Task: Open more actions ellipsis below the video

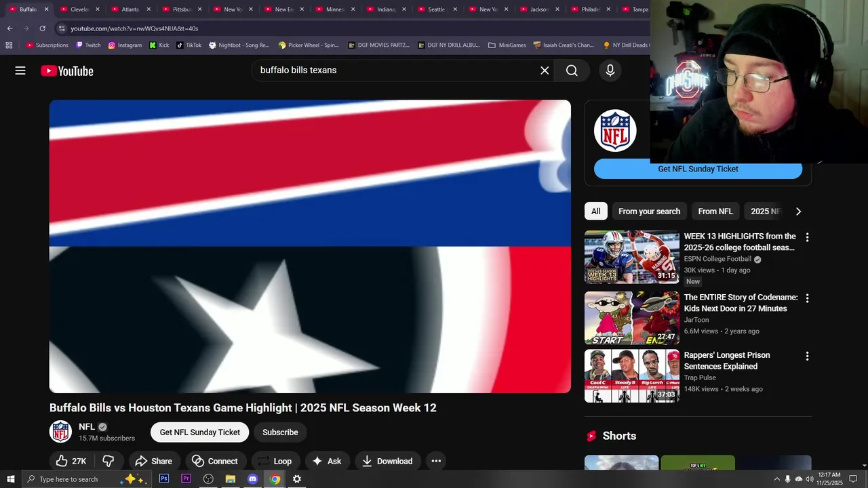Action: pos(436,461)
